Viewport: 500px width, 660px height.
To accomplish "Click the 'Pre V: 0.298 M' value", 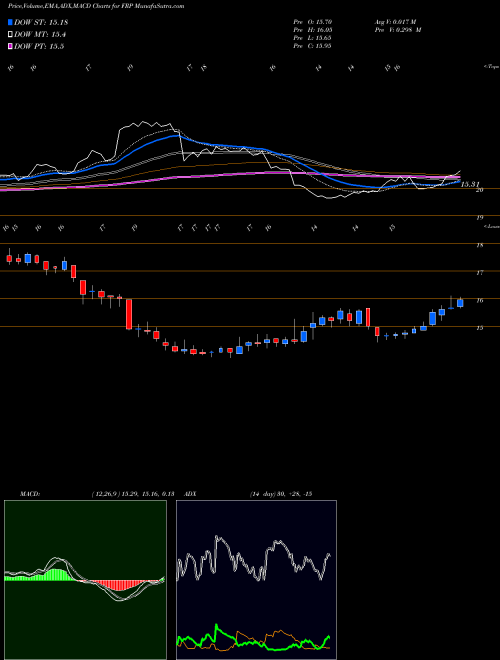I will coord(397,30).
